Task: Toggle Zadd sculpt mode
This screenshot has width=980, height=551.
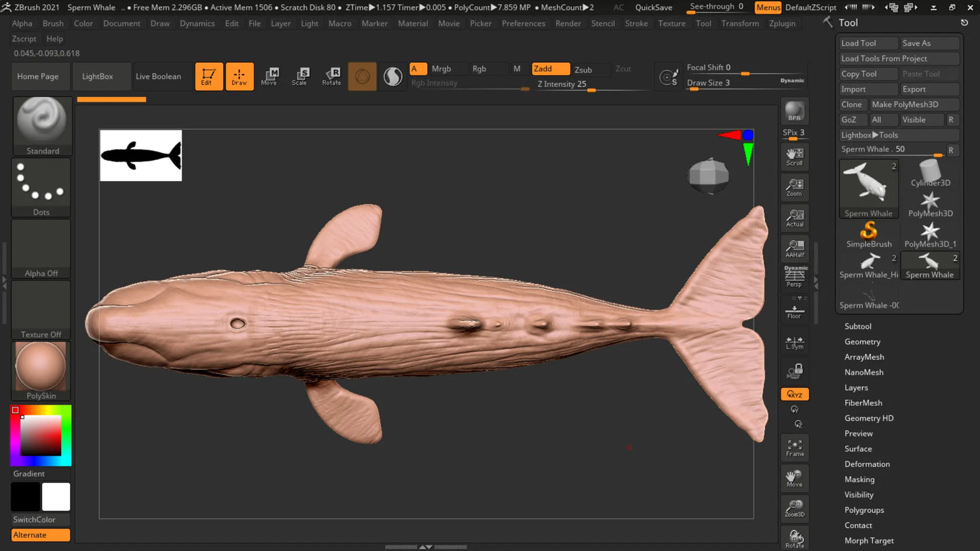Action: [x=550, y=68]
